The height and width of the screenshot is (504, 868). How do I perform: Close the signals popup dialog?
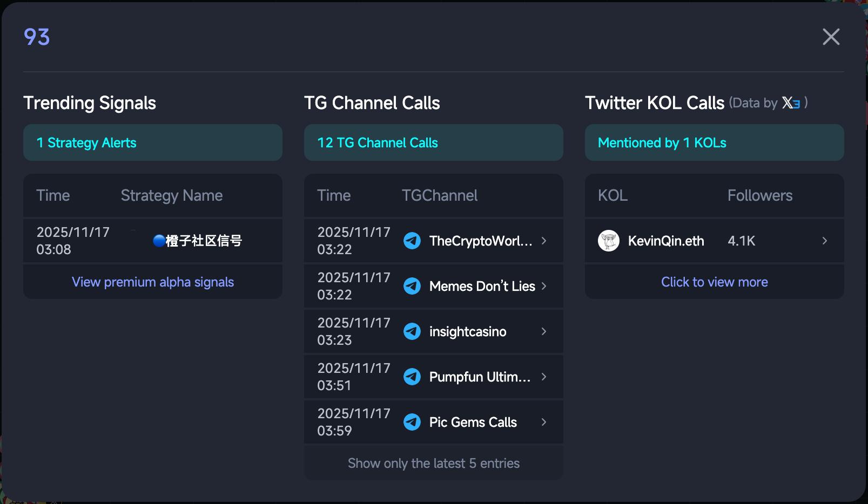831,37
